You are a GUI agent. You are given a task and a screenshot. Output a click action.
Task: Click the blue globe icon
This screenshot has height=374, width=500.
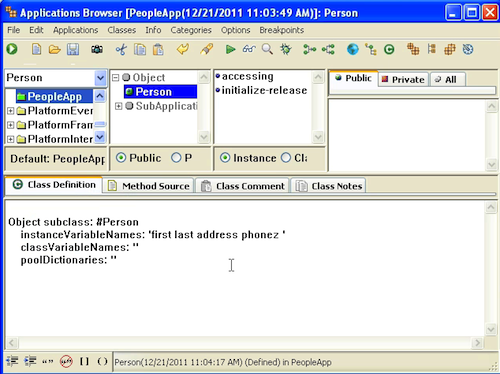[352, 49]
